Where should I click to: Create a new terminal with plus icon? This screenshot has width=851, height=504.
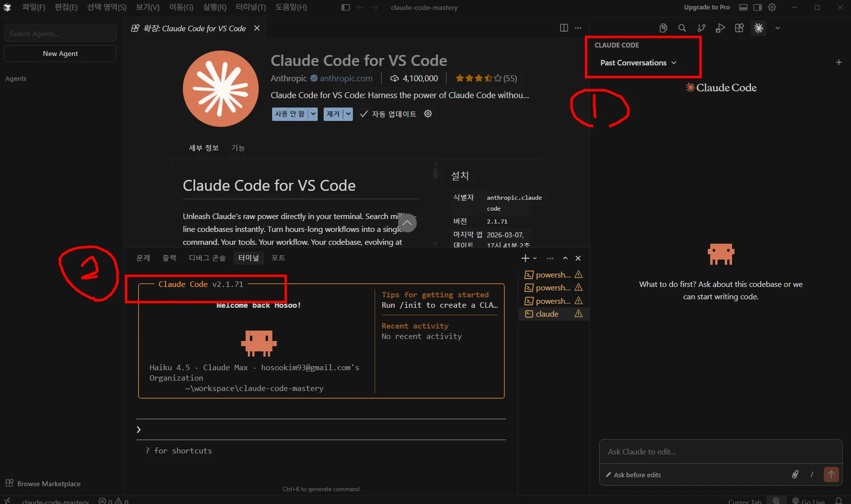click(x=525, y=258)
